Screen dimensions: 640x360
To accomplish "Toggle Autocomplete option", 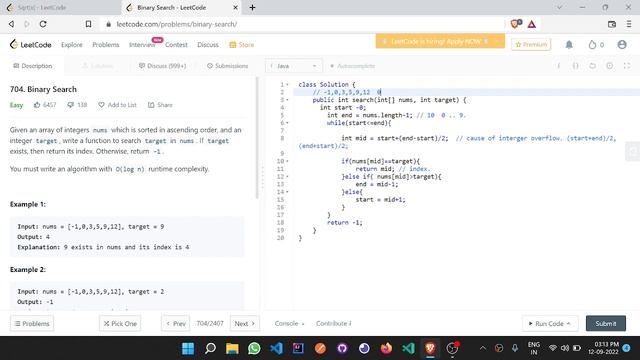I will 353,66.
